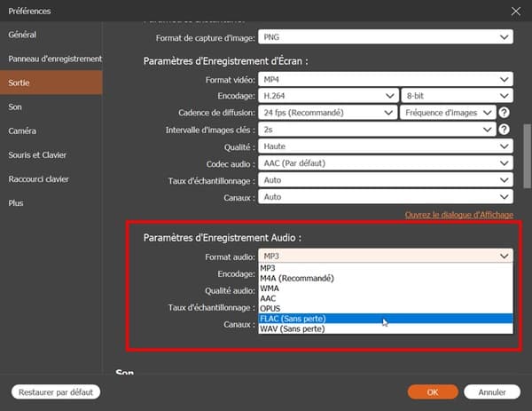Open Souris et Clavier settings

(51, 154)
